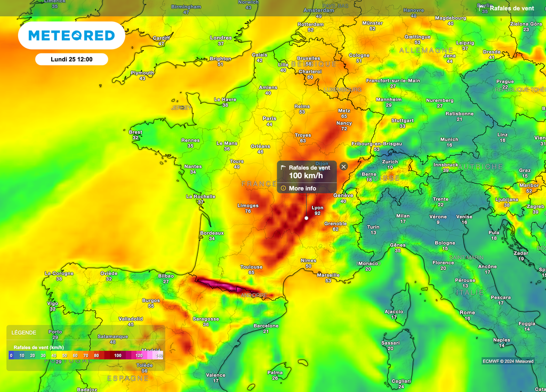Close the wind gust popup

tap(343, 166)
